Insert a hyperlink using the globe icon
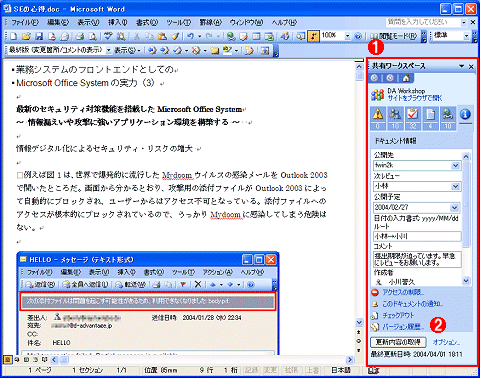Viewport: 480px width, 378px height. tap(231, 36)
